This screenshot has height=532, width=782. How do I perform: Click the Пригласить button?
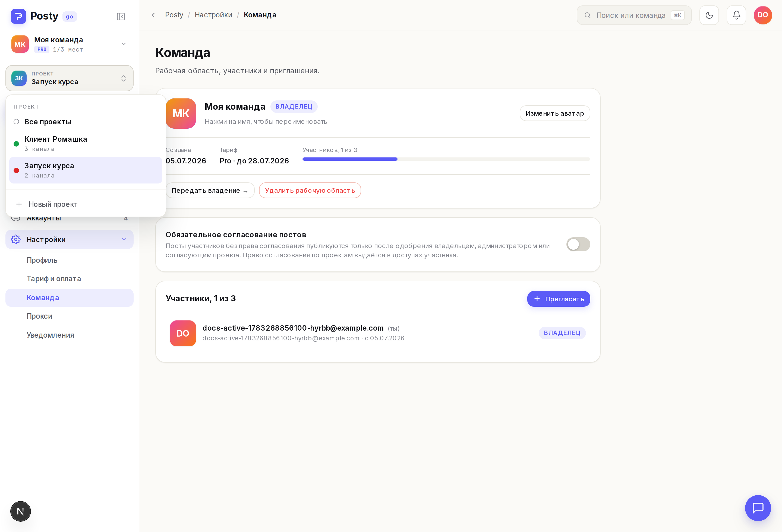(x=559, y=299)
